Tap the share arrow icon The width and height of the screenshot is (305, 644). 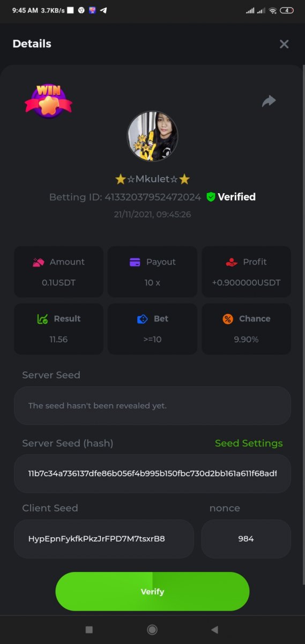point(269,101)
